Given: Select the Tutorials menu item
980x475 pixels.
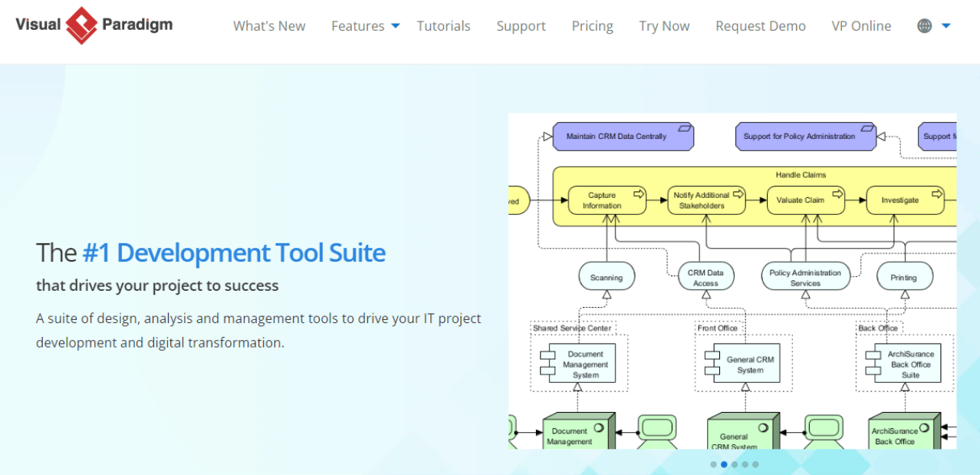Looking at the screenshot, I should click(443, 25).
